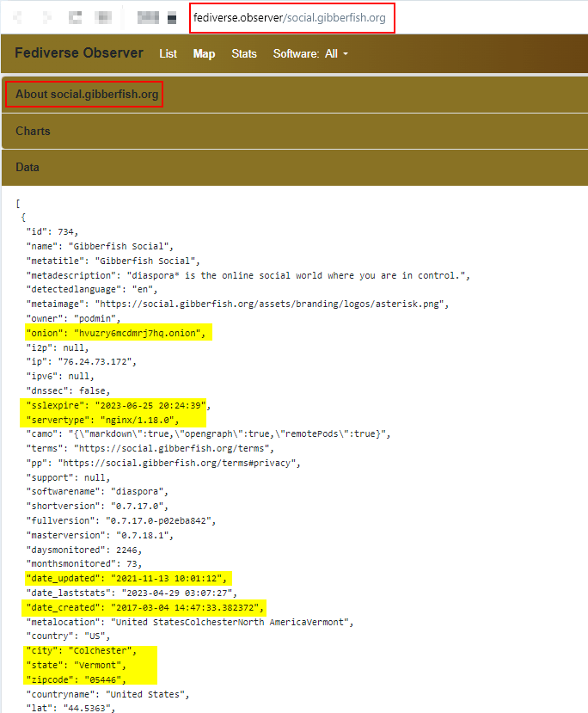Click the date_laststats 2023-04-29 line
This screenshot has width=588, height=713.
[x=132, y=593]
